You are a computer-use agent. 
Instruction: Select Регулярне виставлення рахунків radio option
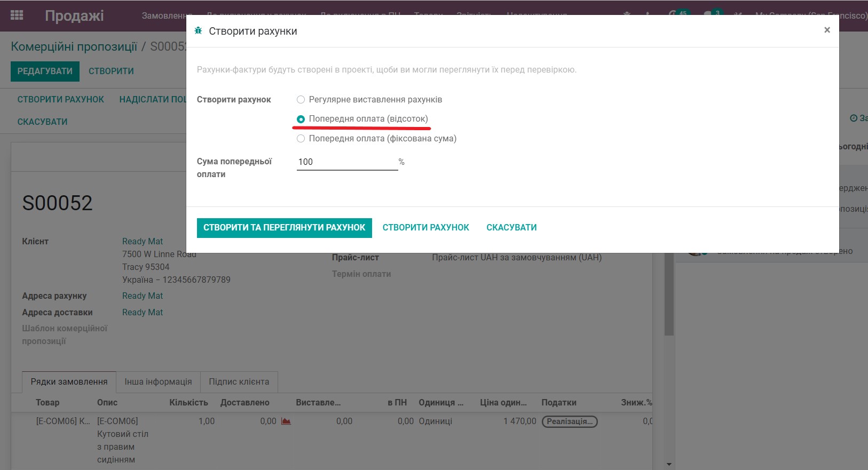pos(301,99)
